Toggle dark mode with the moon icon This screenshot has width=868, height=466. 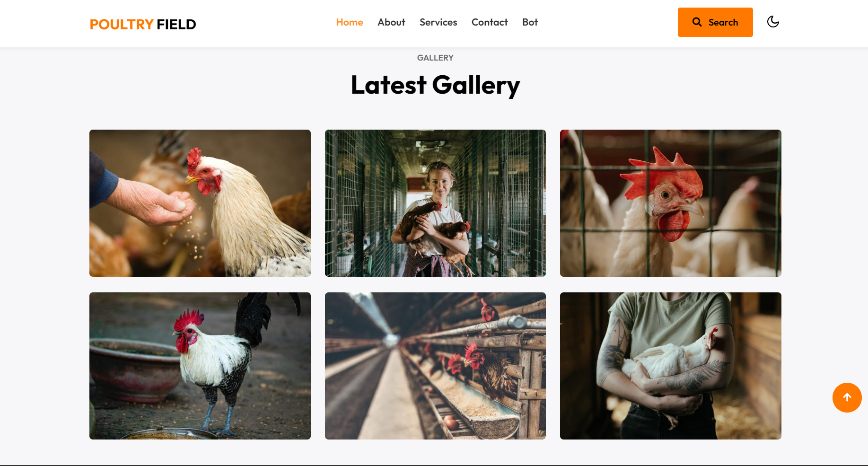773,22
